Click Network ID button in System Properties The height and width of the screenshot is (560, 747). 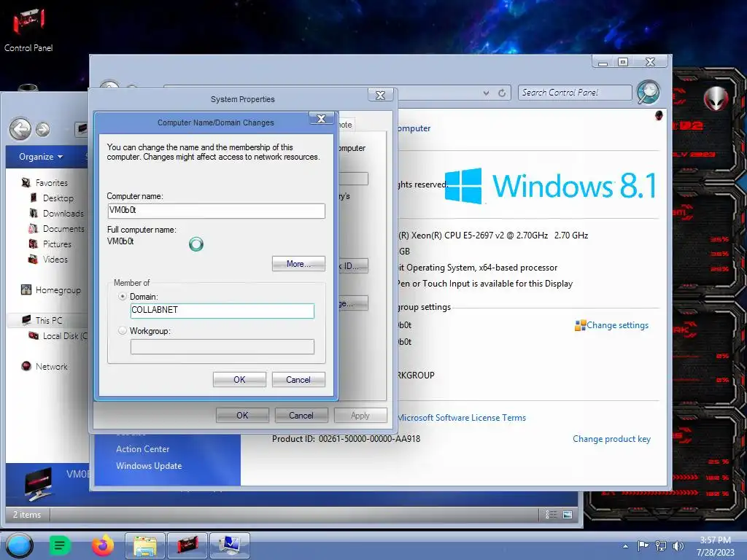(x=354, y=265)
